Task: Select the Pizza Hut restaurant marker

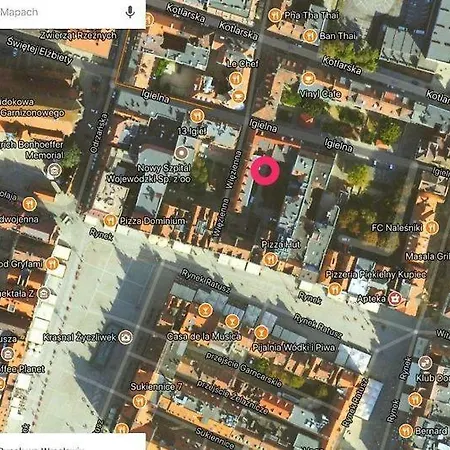Action: tap(270, 259)
